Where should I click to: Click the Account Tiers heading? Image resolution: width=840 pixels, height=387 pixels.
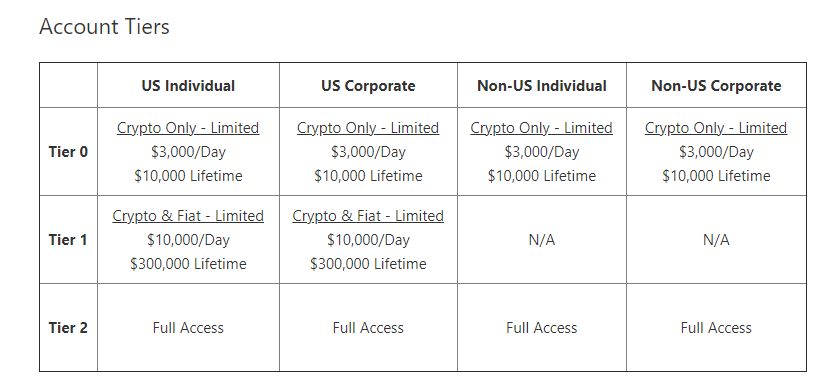click(x=104, y=27)
